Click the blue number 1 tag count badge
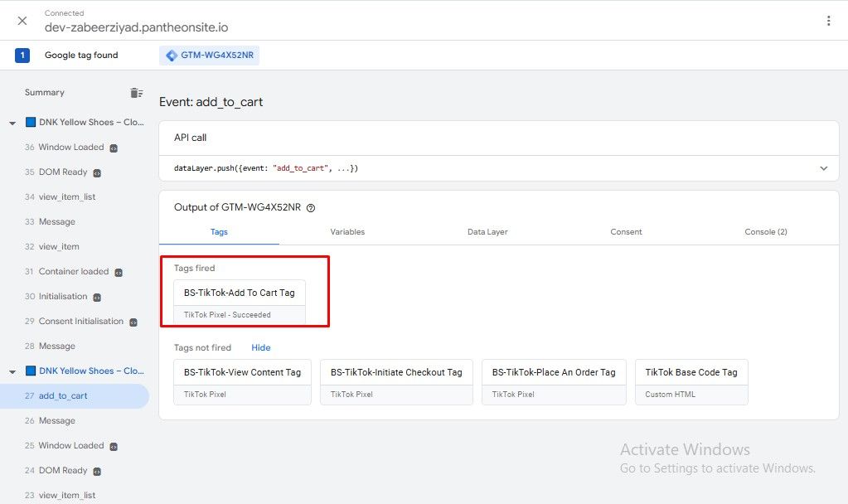The width and height of the screenshot is (848, 504). tap(22, 56)
